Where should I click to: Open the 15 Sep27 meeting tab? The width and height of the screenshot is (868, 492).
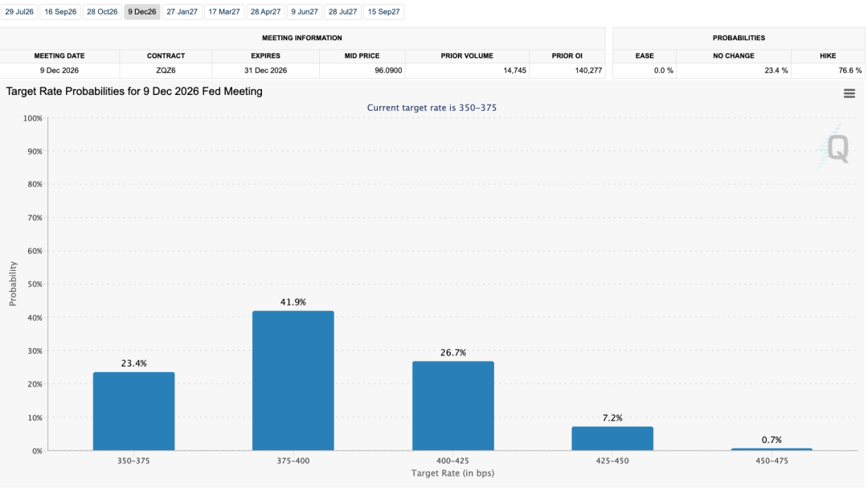383,11
